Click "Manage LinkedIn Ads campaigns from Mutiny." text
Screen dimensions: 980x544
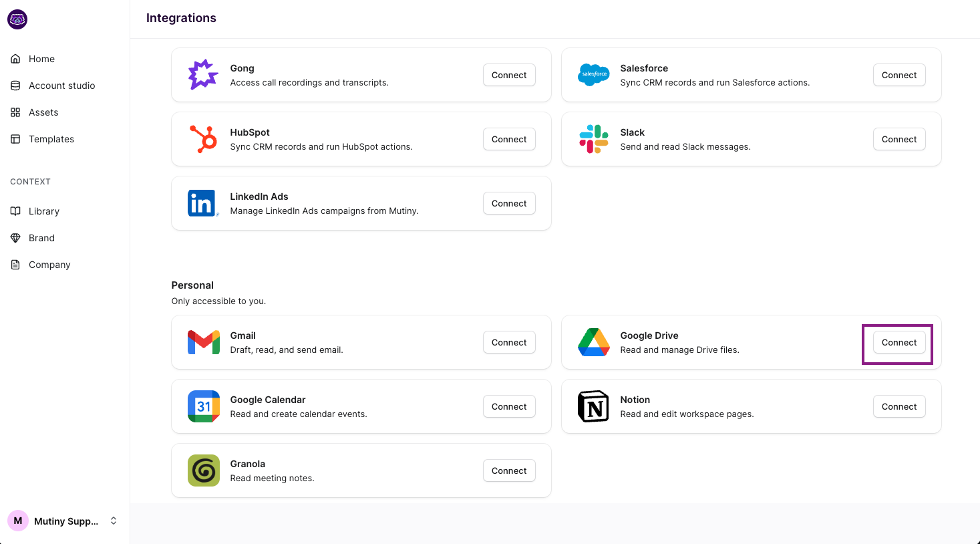coord(325,211)
